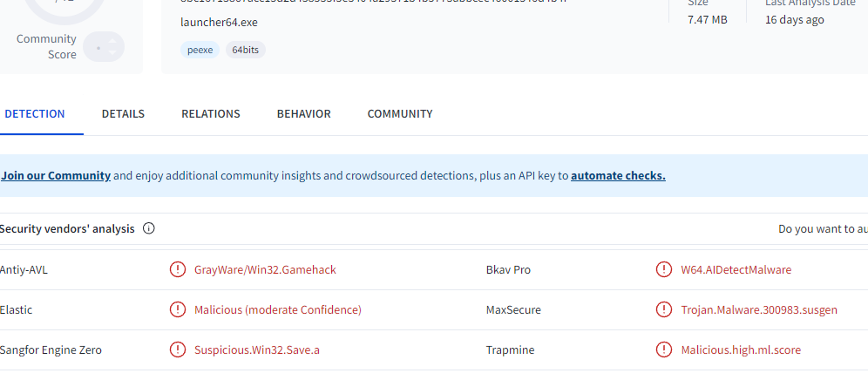
Task: Switch to the DETAILS tab
Action: tap(123, 113)
